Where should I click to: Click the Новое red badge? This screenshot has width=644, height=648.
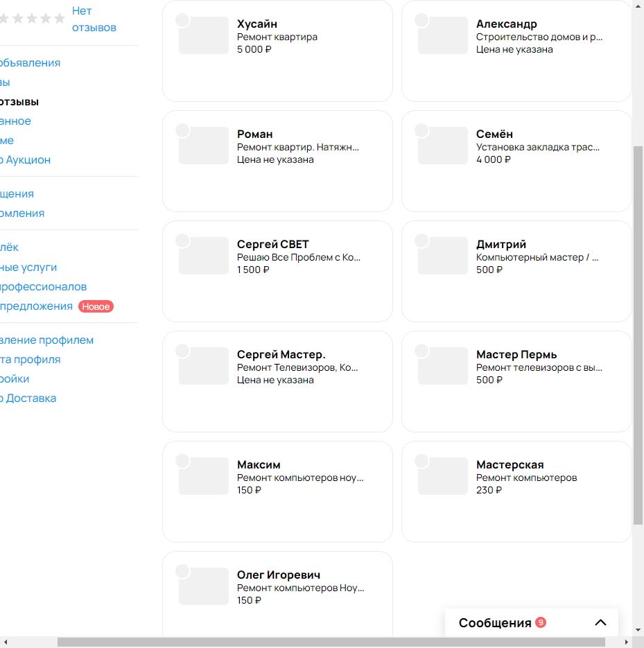(96, 306)
